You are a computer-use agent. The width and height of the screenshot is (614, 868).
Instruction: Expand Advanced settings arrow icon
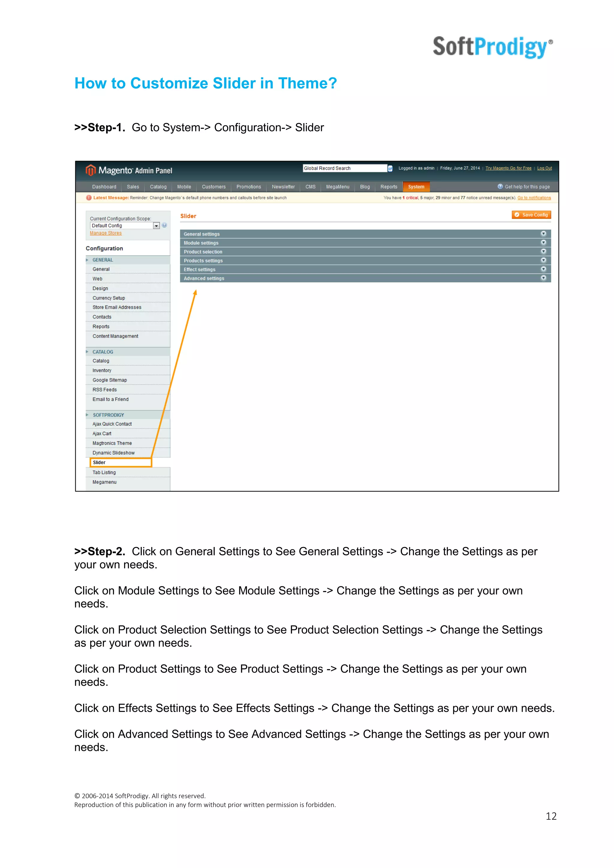[x=543, y=278]
